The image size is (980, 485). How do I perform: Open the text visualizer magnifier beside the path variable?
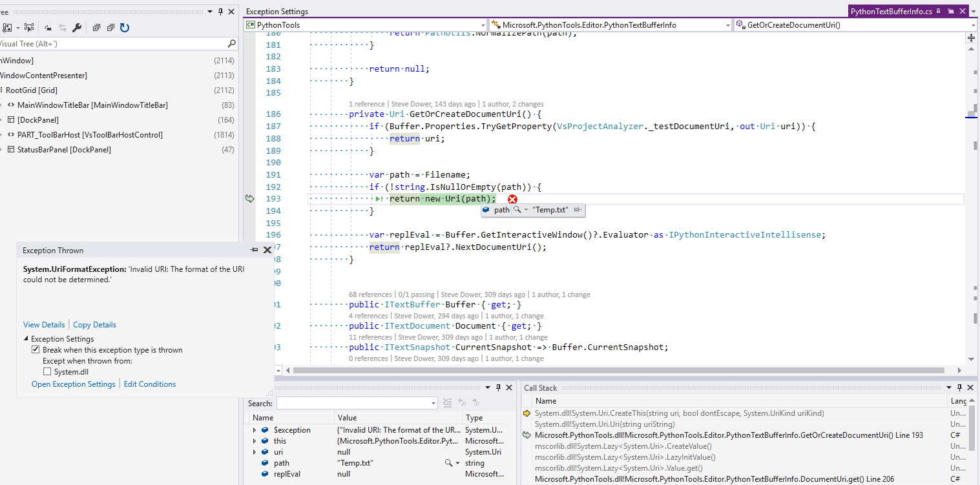point(517,210)
